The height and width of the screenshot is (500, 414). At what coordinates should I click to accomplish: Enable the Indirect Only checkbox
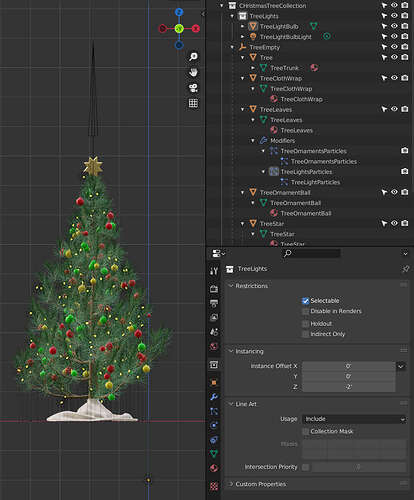click(x=305, y=334)
